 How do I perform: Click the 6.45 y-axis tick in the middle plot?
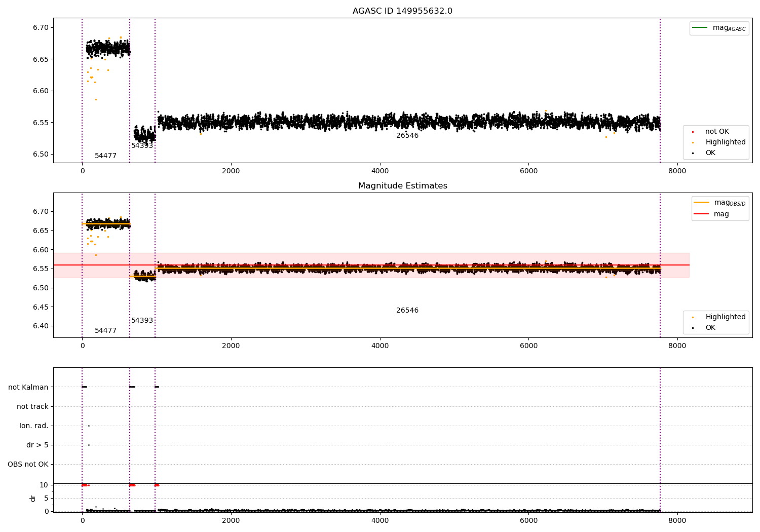tap(41, 307)
